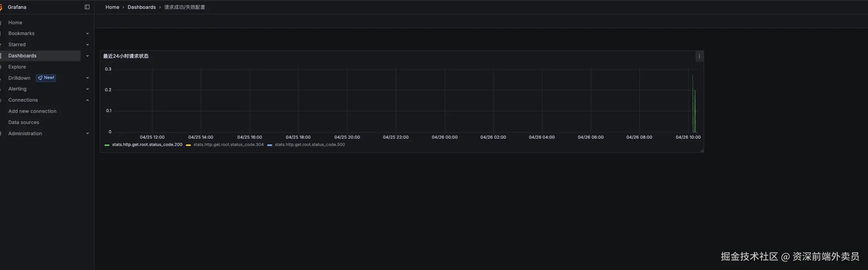The image size is (868, 270).
Task: Open Data sources
Action: (24, 122)
